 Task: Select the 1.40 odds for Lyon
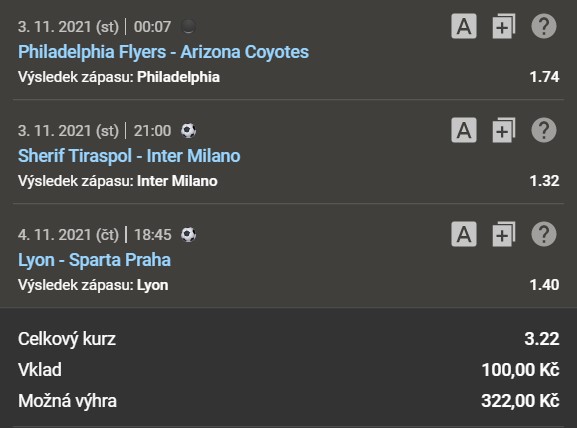544,285
